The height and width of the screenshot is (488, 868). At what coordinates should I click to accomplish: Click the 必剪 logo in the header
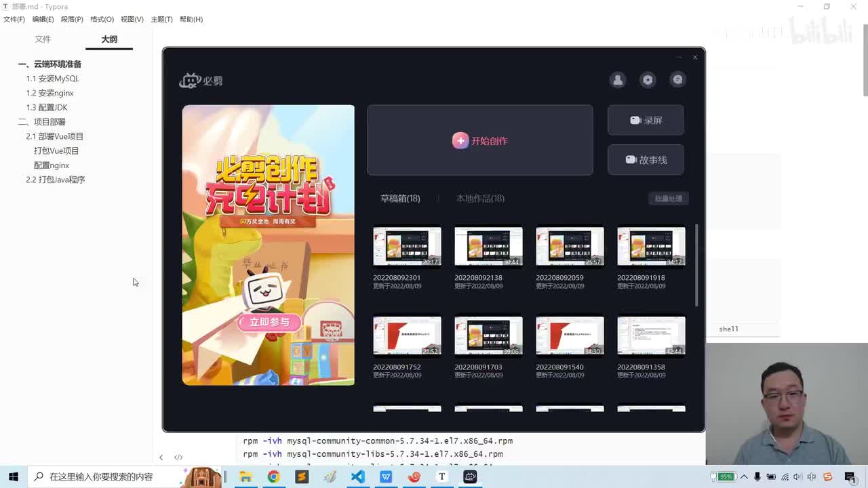coord(201,81)
